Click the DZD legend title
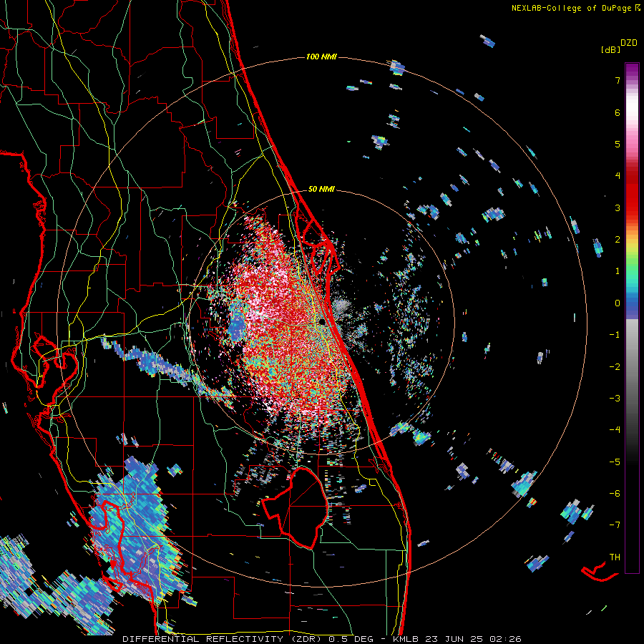Image resolution: width=644 pixels, height=644 pixels. (x=629, y=43)
